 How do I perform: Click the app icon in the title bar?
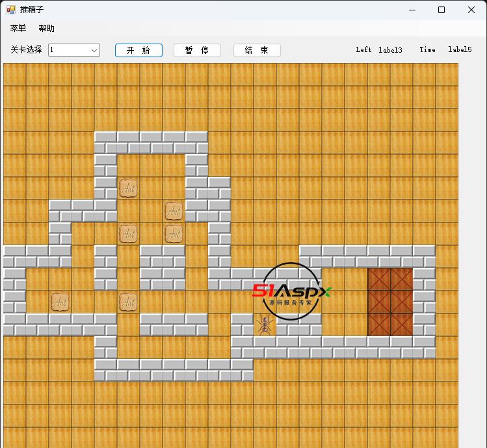[10, 10]
